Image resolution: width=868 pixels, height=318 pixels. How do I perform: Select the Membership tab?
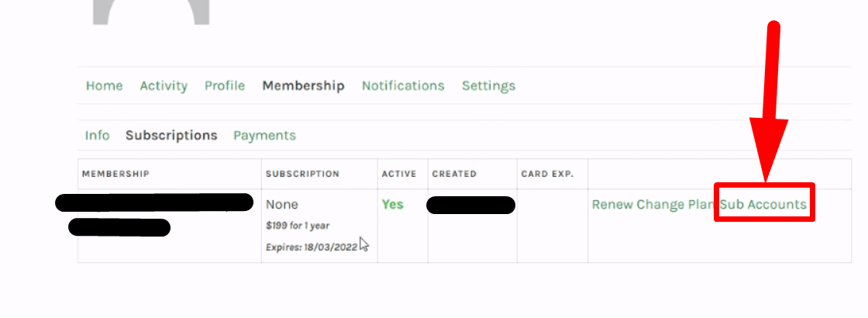click(303, 86)
